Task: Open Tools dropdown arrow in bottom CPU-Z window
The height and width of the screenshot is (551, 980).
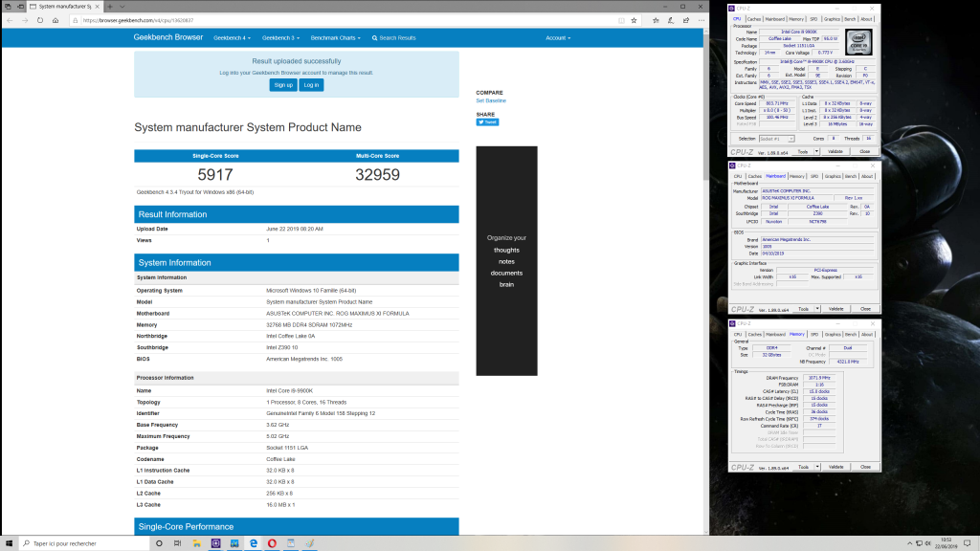Action: 817,467
